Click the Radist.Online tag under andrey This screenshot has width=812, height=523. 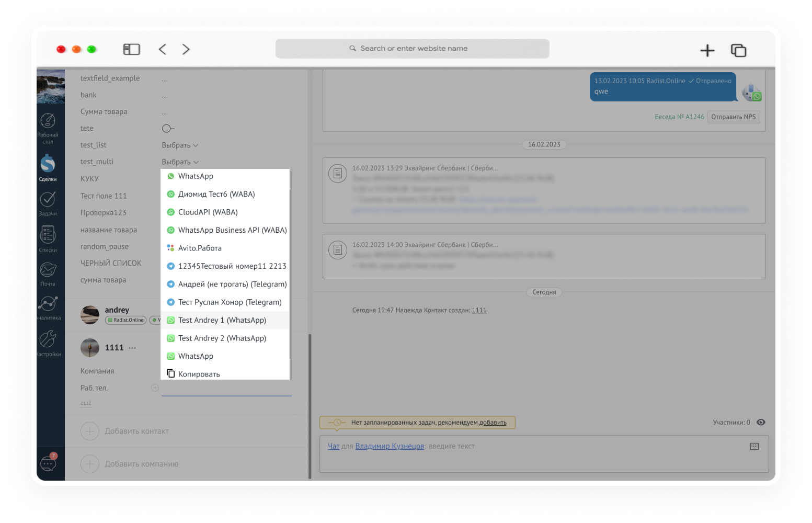(x=125, y=320)
